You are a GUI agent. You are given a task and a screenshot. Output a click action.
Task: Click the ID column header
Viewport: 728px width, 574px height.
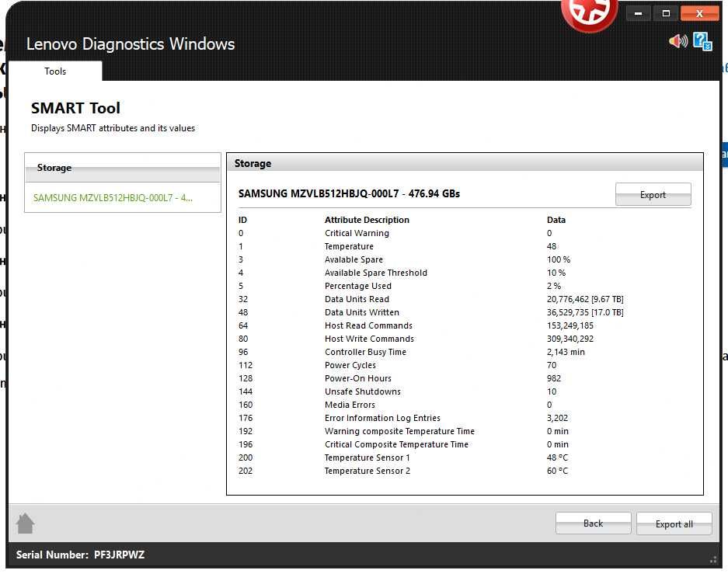(242, 220)
